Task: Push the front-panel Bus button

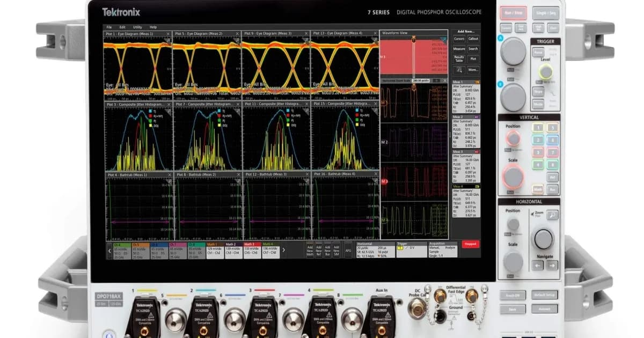Action: click(553, 189)
